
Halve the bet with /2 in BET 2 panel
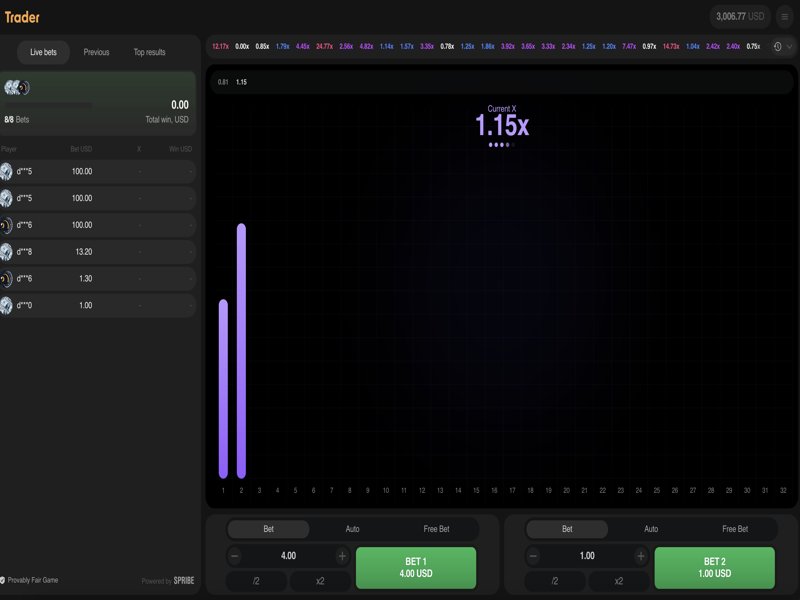(555, 581)
